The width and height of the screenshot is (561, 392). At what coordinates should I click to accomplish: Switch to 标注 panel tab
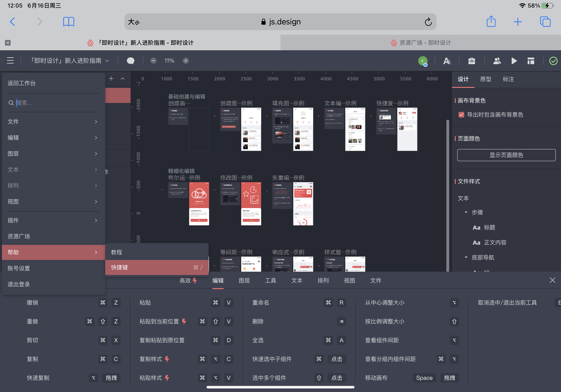point(508,79)
